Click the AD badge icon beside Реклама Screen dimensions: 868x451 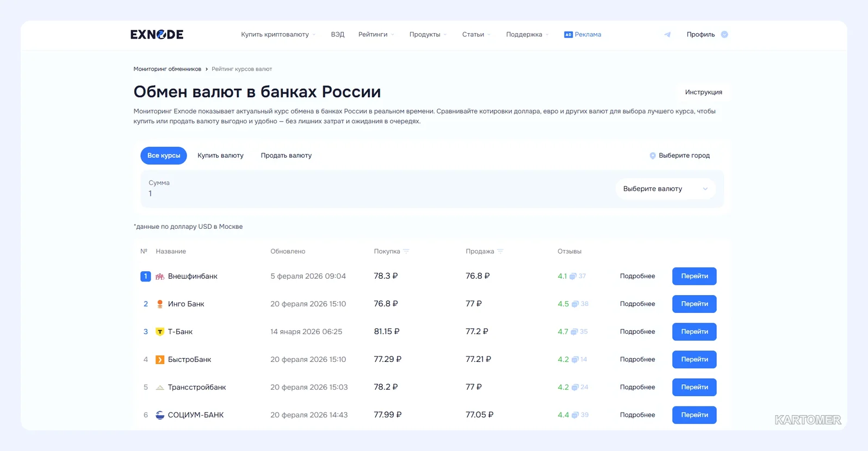click(x=568, y=34)
